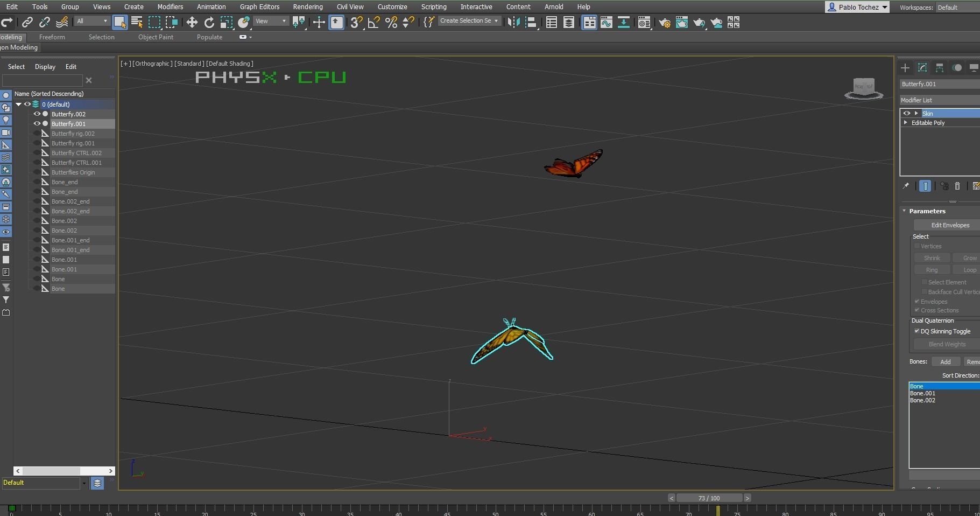Remove modifier from stack with trash icon
The image size is (980, 516).
pos(957,186)
